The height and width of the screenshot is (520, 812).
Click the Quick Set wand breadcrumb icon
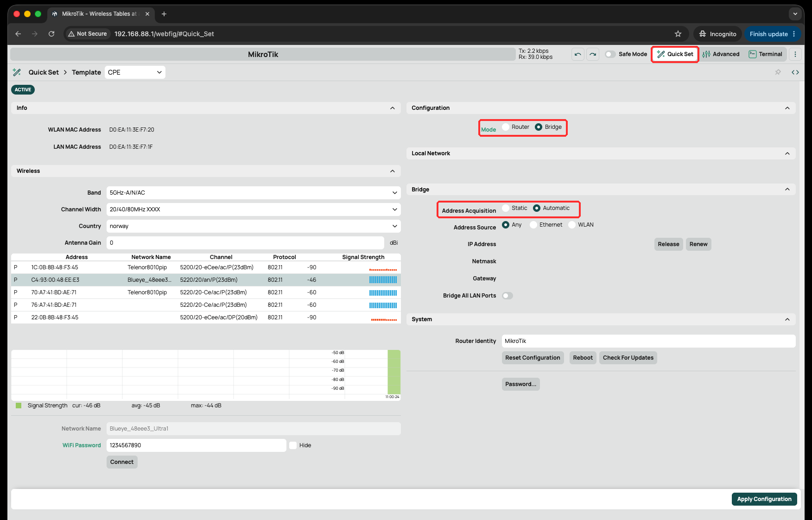coord(17,72)
